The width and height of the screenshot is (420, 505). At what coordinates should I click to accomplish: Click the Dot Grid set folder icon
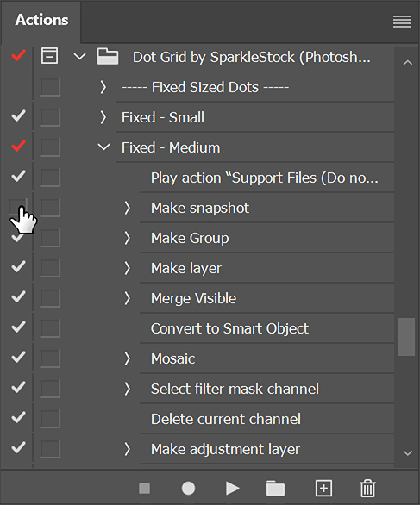coord(108,56)
